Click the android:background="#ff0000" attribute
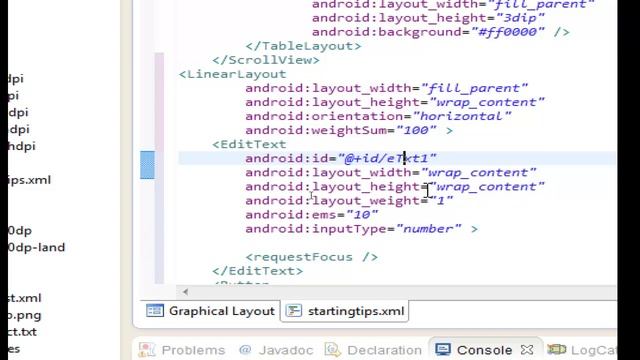 click(x=428, y=32)
